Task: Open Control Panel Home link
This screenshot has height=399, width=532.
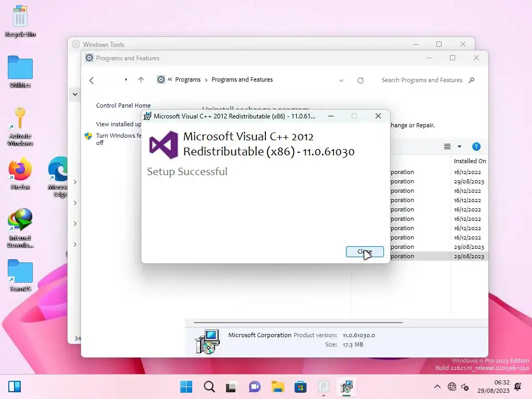Action: 123,105
